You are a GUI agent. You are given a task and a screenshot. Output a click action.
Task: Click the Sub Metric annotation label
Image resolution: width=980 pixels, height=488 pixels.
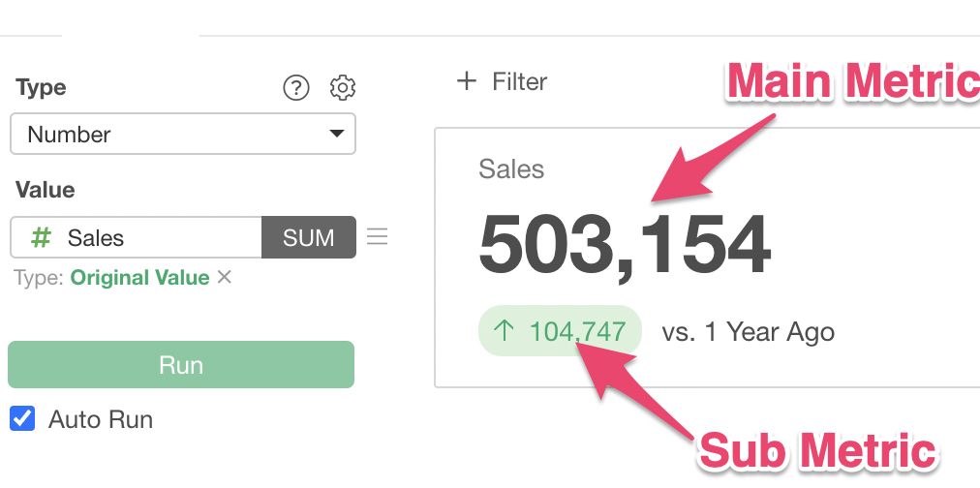click(817, 451)
